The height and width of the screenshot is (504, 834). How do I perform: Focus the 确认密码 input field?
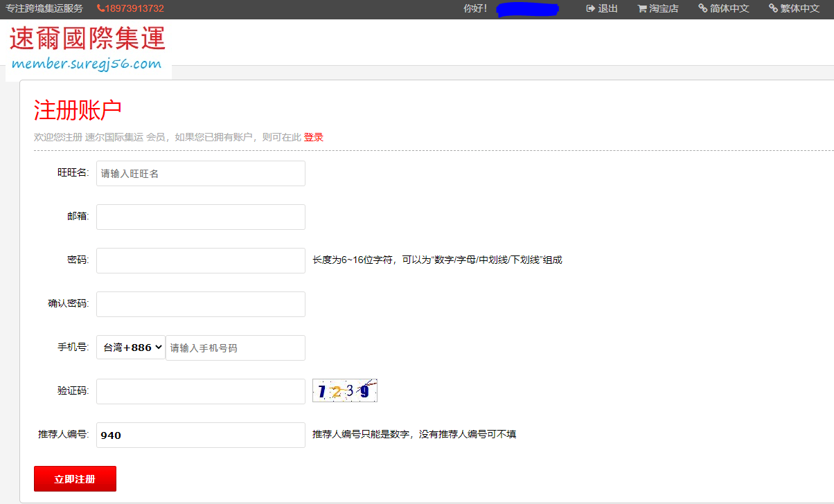(201, 305)
